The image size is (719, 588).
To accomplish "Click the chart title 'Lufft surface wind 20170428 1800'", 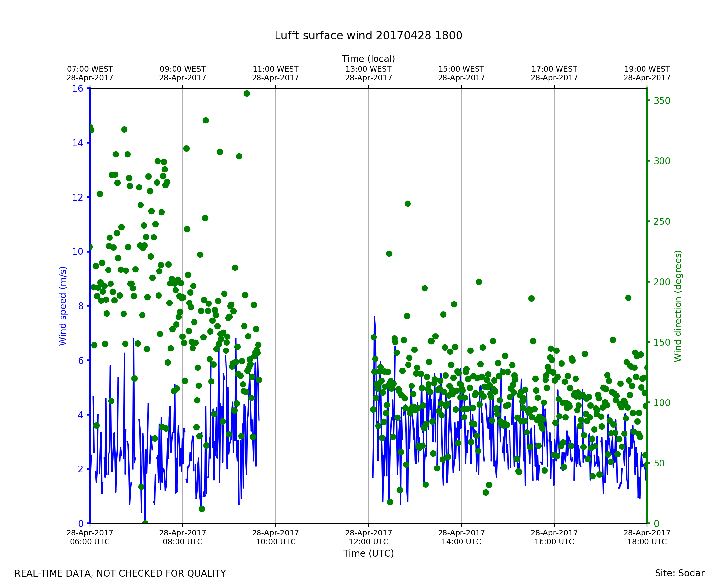I will tap(368, 36).
